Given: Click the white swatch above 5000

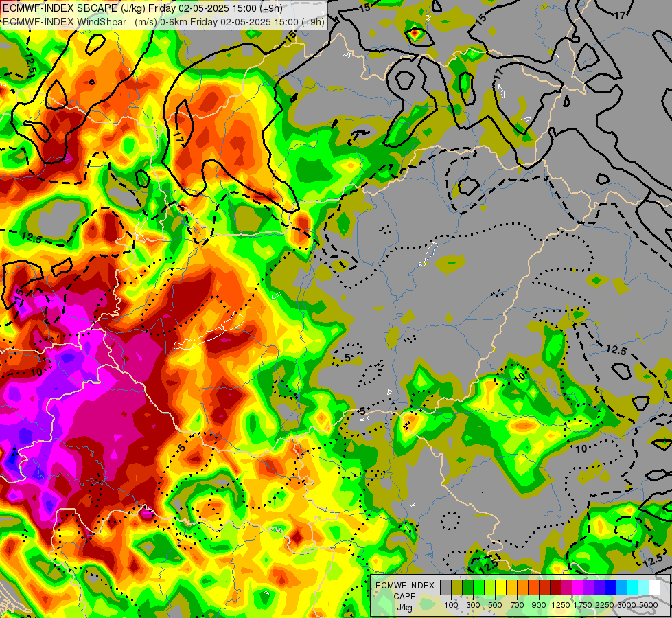Looking at the screenshot, I should (x=654, y=587).
